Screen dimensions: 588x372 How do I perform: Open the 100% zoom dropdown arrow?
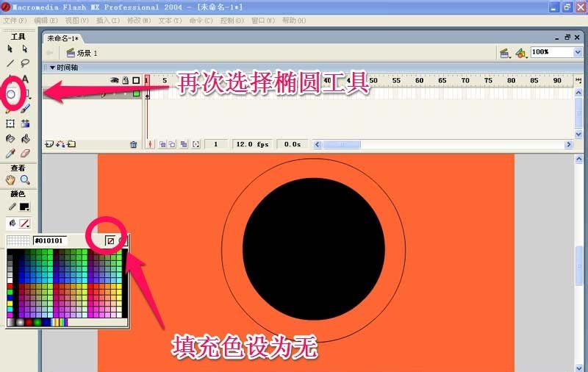pos(578,52)
